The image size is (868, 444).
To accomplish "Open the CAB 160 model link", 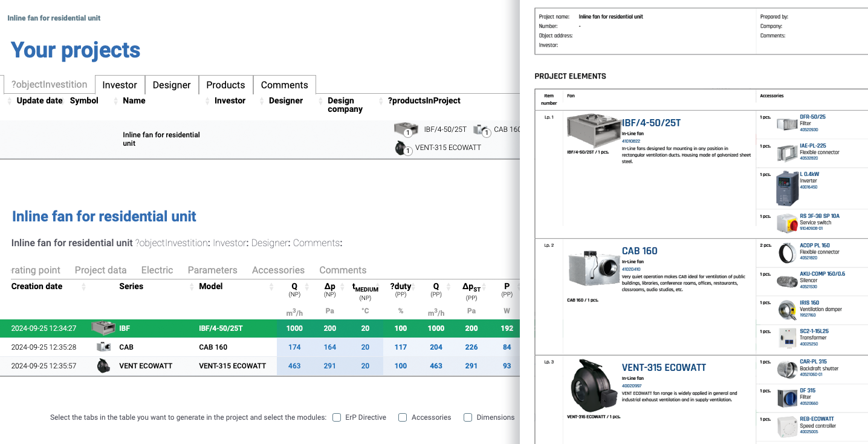I will 213,347.
